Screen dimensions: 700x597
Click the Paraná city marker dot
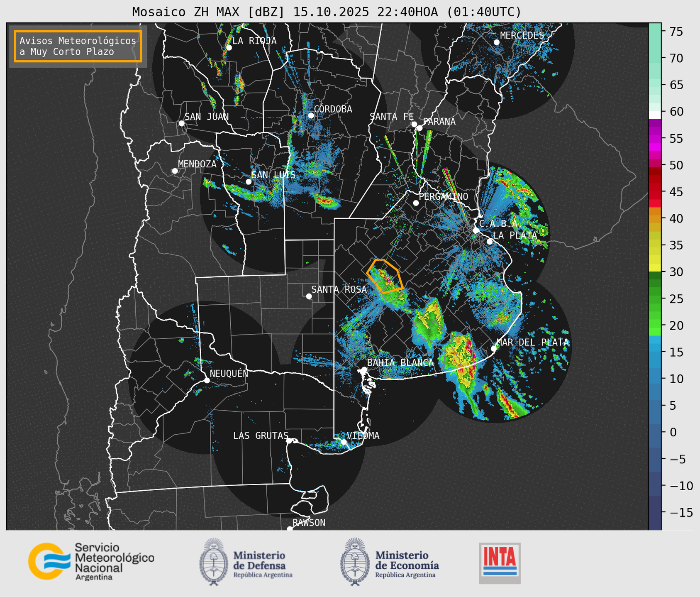(x=420, y=128)
